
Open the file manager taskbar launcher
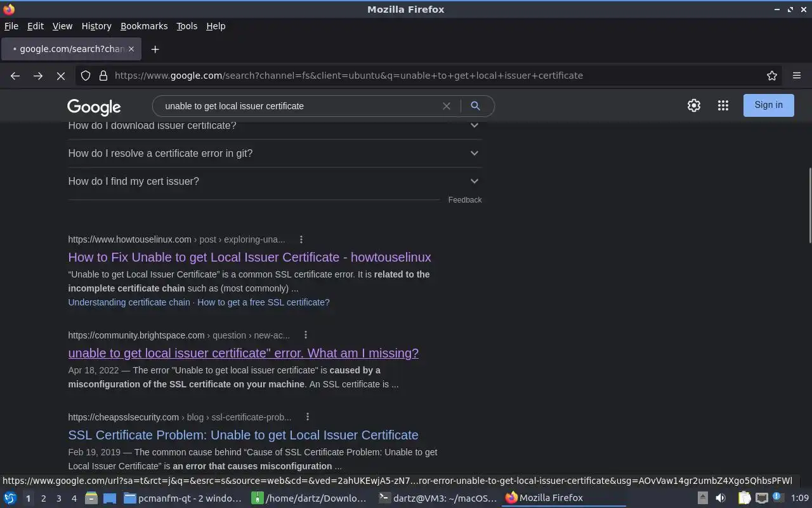(x=91, y=498)
